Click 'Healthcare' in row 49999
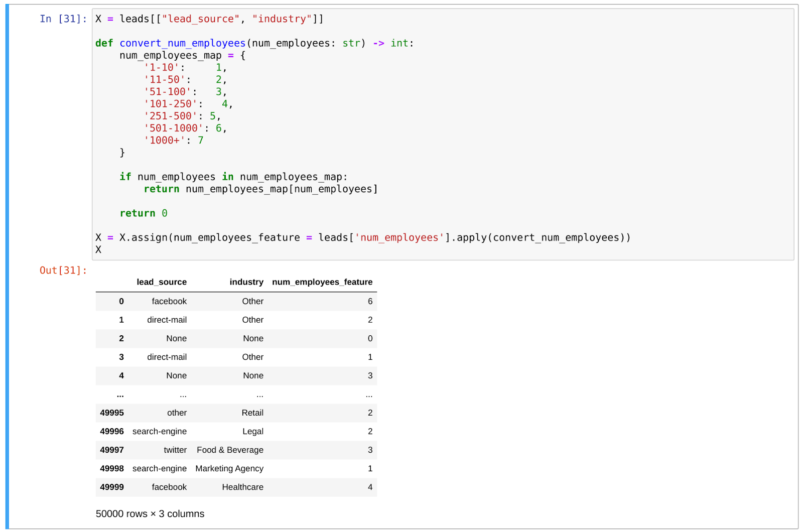The width and height of the screenshot is (803, 532). click(x=243, y=487)
